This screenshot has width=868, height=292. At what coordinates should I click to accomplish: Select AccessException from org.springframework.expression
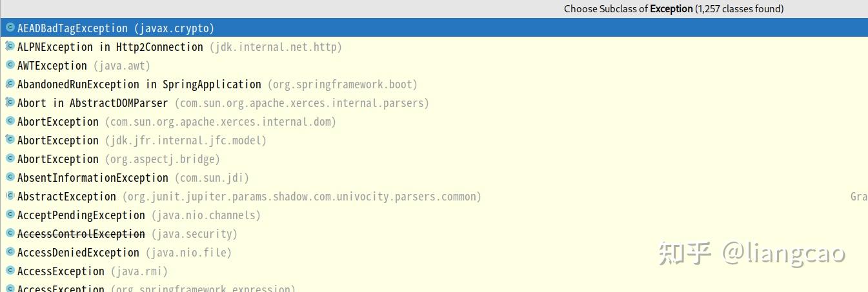[61, 289]
